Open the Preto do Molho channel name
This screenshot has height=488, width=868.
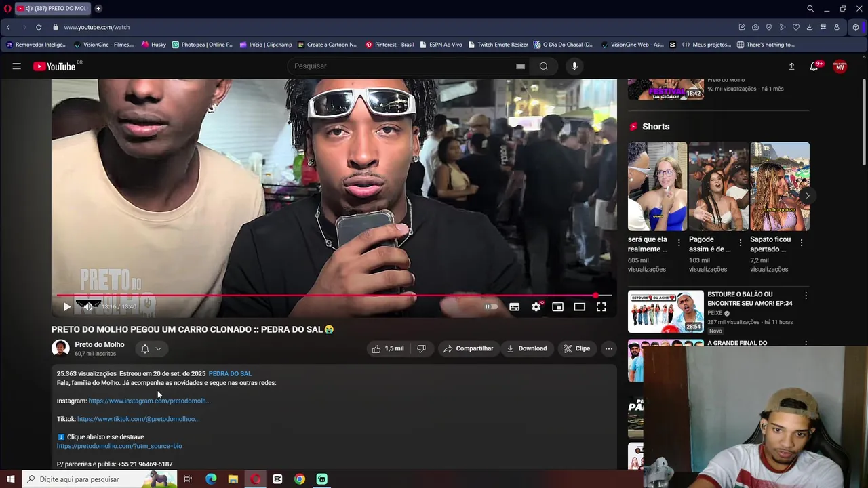[x=100, y=344]
